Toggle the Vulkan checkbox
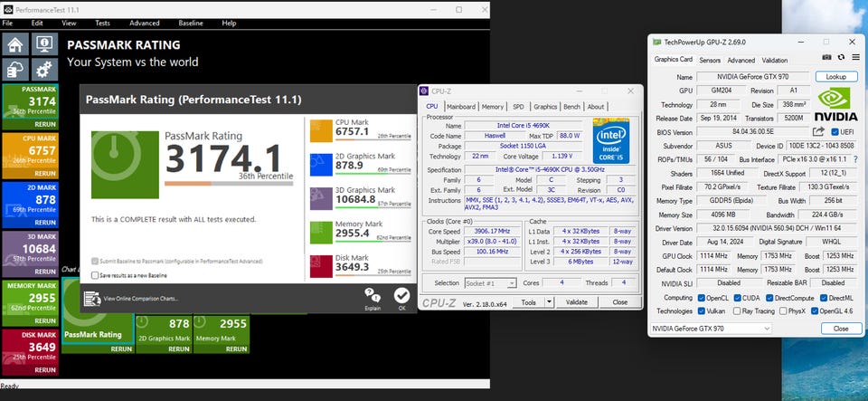 point(702,311)
